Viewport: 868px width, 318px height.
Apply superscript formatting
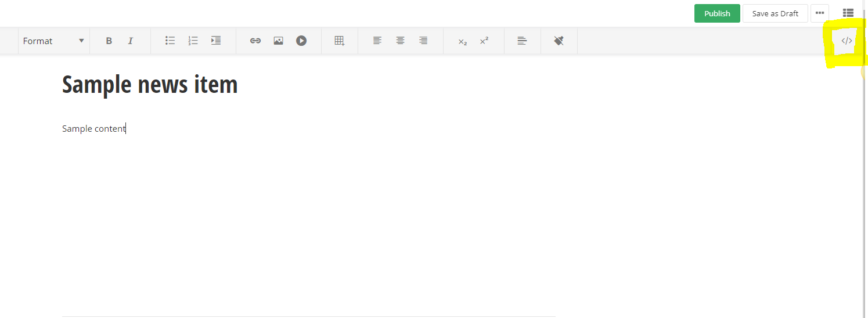click(x=484, y=41)
